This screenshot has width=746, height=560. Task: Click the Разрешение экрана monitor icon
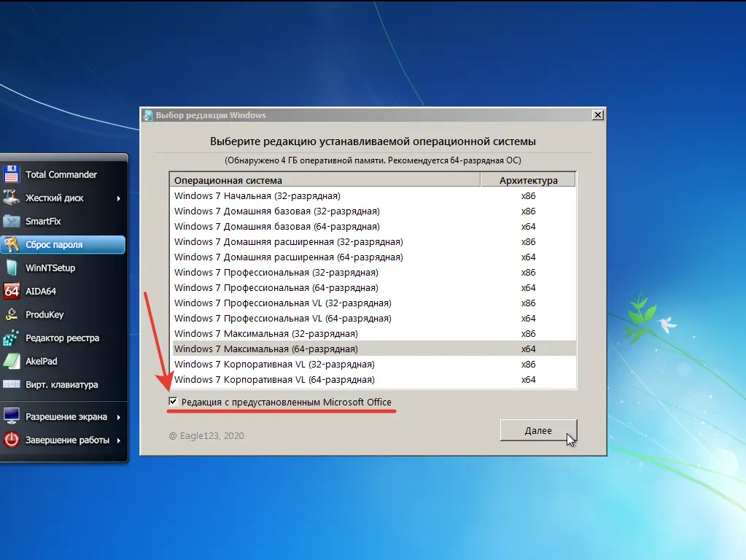click(12, 416)
